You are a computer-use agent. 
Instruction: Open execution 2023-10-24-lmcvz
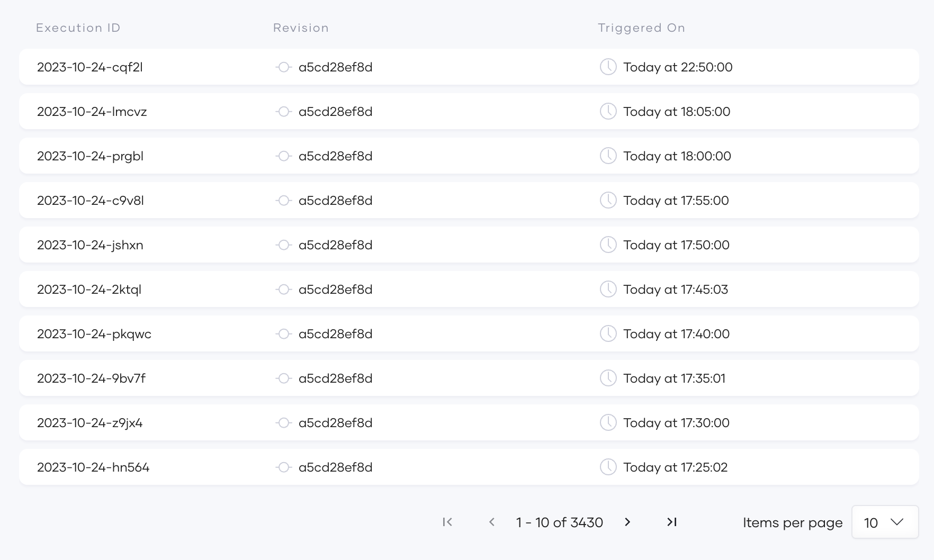pos(92,112)
